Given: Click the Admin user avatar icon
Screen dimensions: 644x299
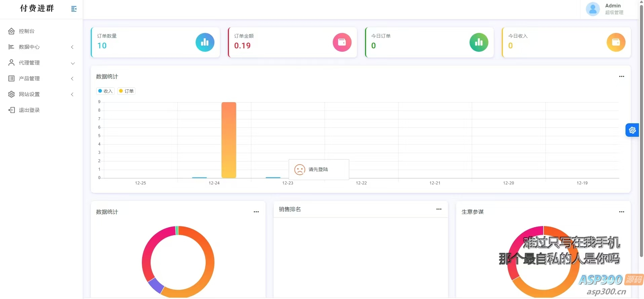Looking at the screenshot, I should coord(593,9).
